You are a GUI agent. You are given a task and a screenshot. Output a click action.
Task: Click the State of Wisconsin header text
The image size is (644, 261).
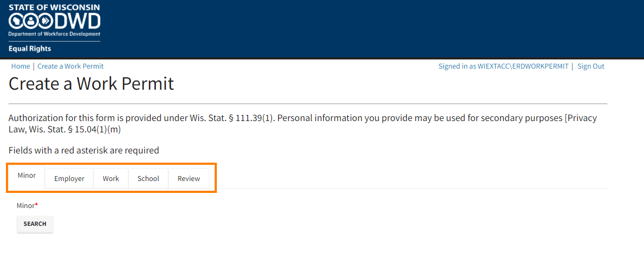pyautogui.click(x=54, y=8)
